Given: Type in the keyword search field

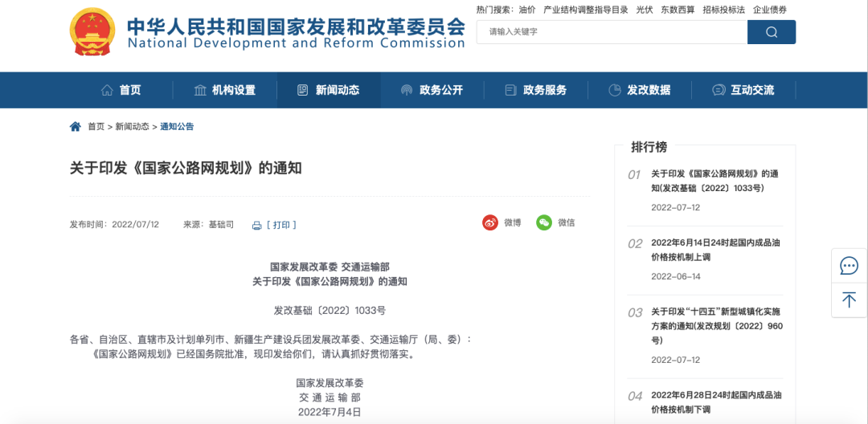Looking at the screenshot, I should (611, 32).
